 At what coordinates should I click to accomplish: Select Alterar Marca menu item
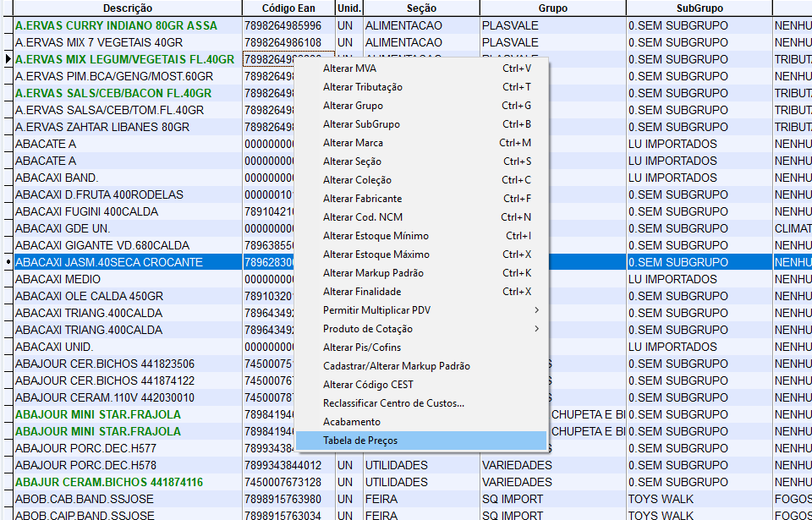coord(353,143)
